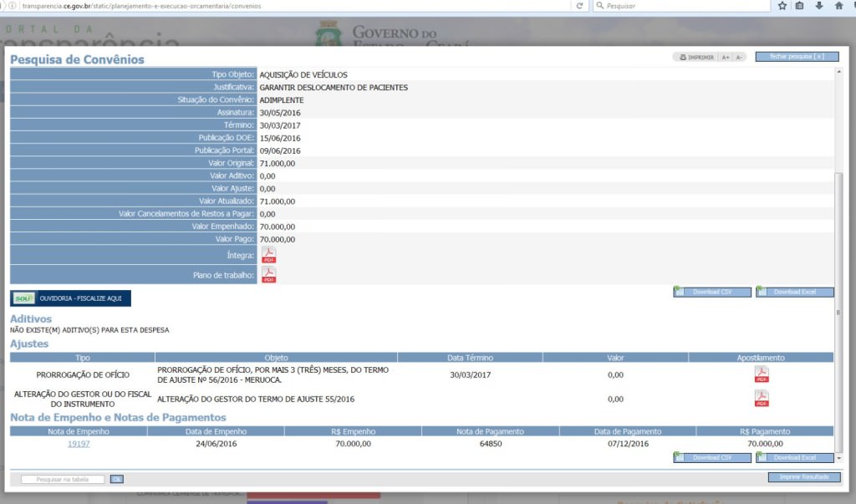
Task: Open PDF for Prorrogação de Ofício apostilamento
Action: [761, 374]
